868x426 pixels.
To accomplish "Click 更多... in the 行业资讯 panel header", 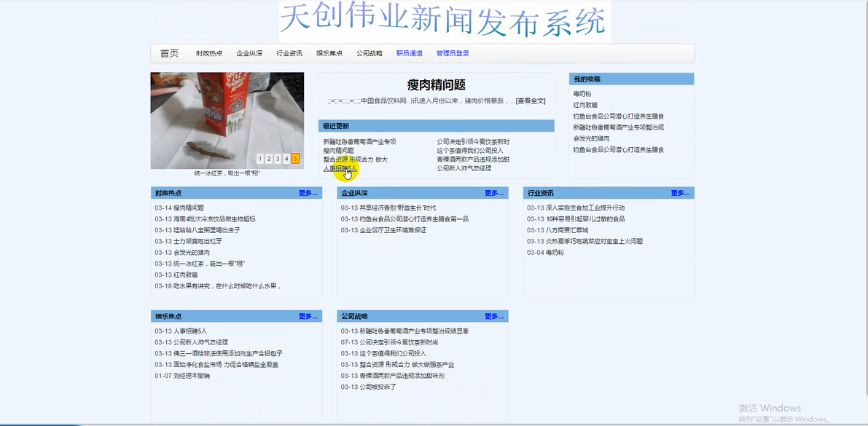I will pyautogui.click(x=681, y=193).
